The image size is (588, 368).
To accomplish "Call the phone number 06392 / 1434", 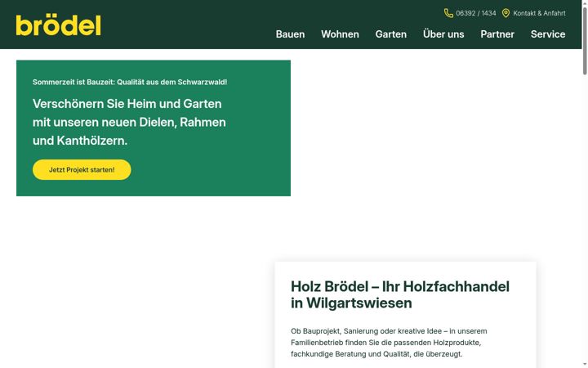I will pos(476,13).
